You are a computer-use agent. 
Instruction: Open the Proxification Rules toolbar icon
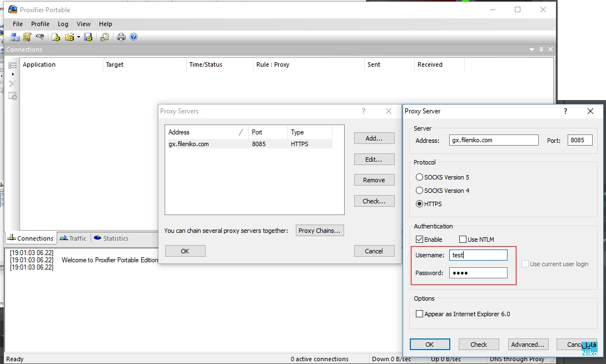[x=27, y=37]
